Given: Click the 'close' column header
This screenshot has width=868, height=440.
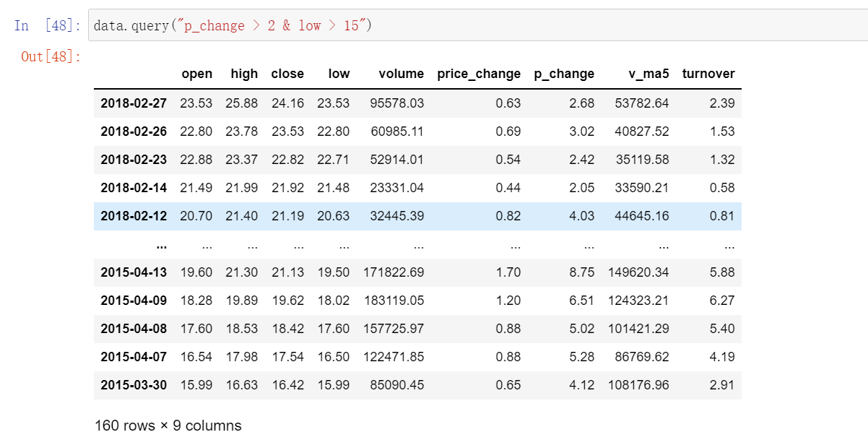Looking at the screenshot, I should coord(287,74).
